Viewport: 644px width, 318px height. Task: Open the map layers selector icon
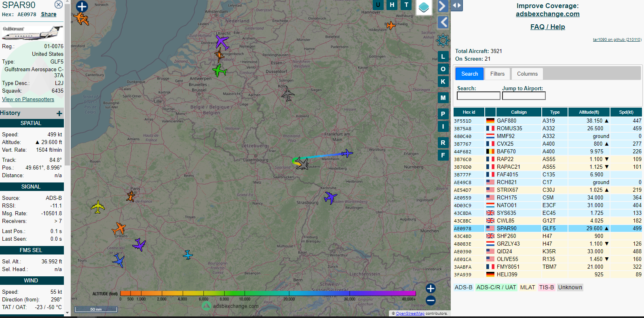[424, 7]
